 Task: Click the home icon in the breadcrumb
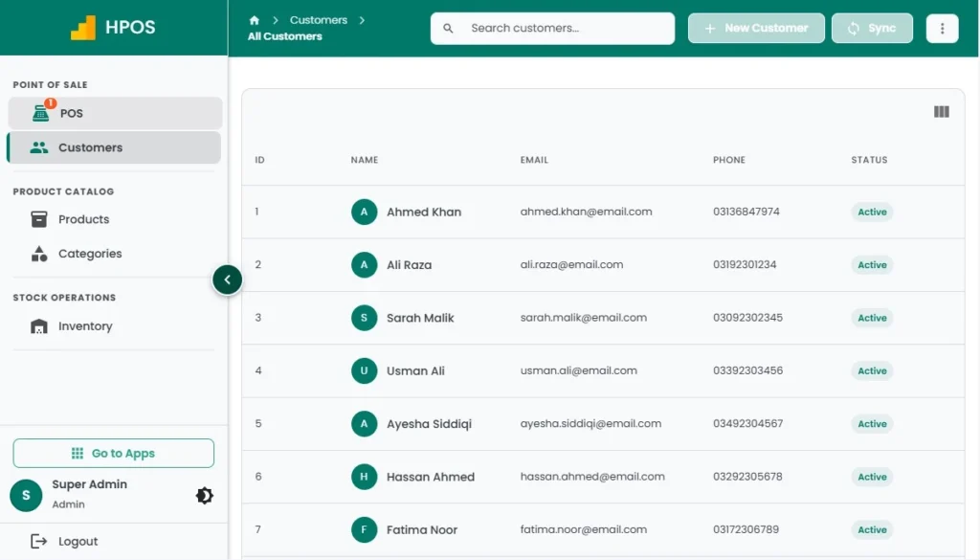tap(255, 19)
